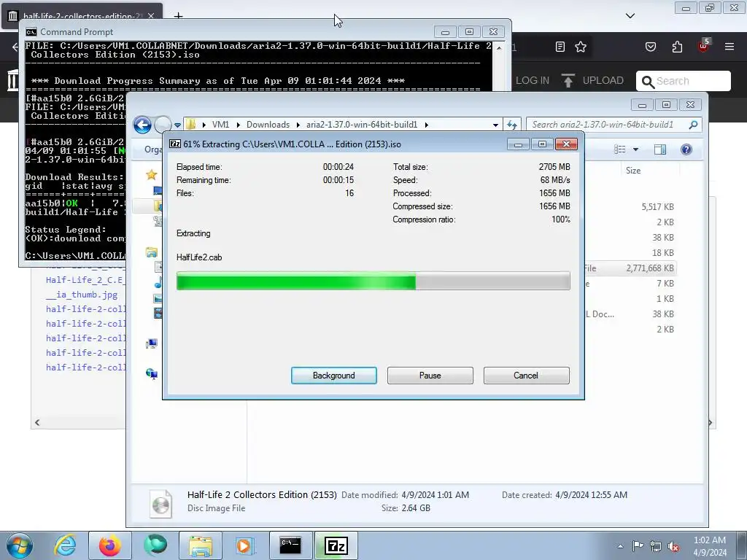Click the Favorites star in Explorer sidebar
The width and height of the screenshot is (747, 560).
click(152, 175)
